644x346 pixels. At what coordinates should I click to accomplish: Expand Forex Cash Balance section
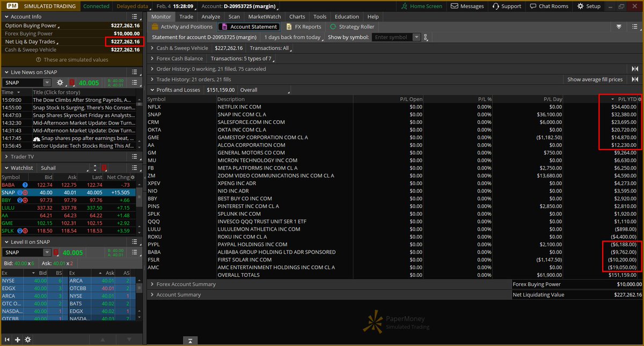[x=153, y=58]
